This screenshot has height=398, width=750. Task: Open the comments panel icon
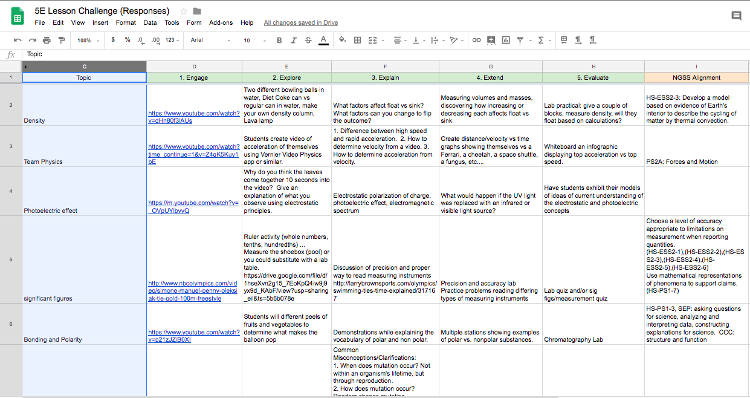736,16
